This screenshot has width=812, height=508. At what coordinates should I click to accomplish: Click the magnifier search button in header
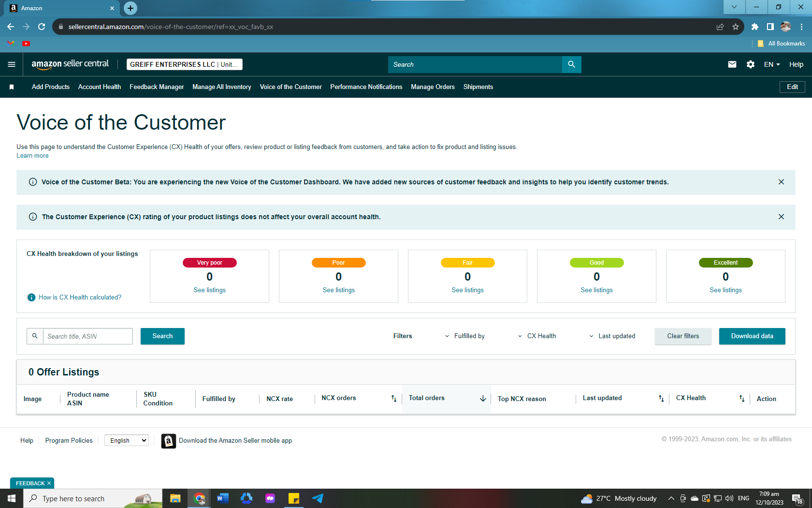(571, 64)
